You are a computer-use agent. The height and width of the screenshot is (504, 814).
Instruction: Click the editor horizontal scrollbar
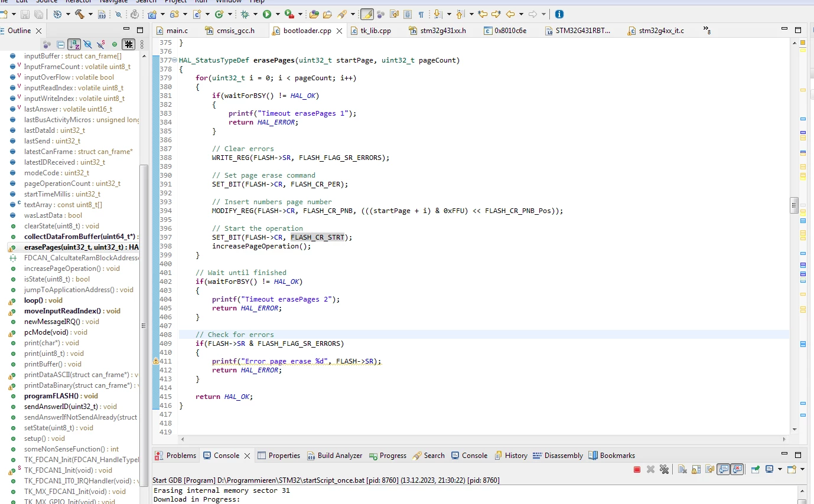[484, 439]
